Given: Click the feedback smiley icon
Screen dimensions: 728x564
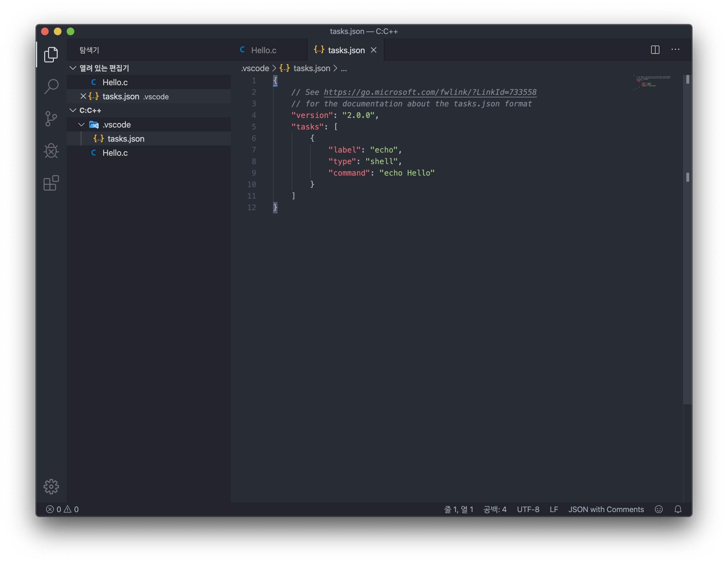Looking at the screenshot, I should click(x=658, y=509).
